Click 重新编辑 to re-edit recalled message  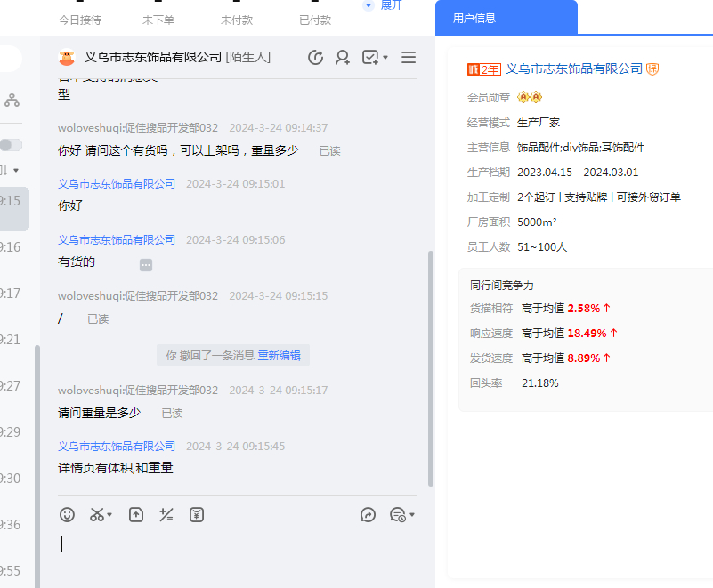280,355
